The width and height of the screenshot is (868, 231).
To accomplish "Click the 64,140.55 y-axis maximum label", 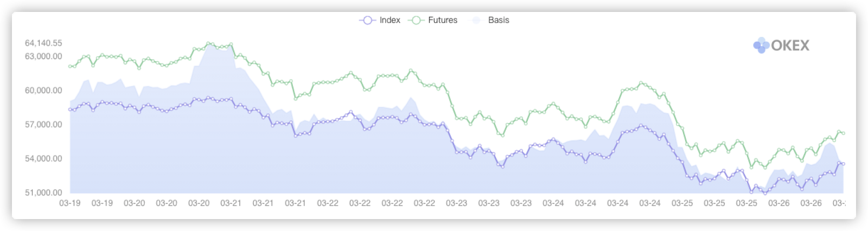I will 43,43.
